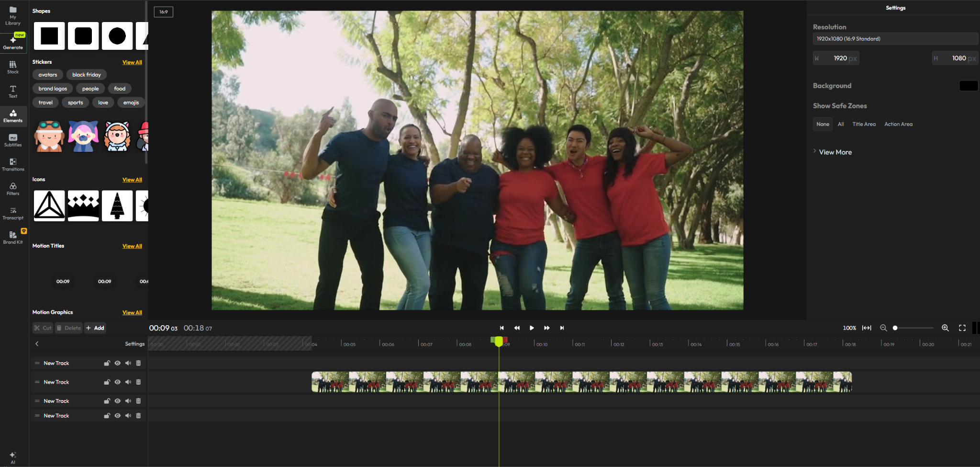This screenshot has height=467, width=980.
Task: Click View All next to Icons
Action: coord(132,180)
